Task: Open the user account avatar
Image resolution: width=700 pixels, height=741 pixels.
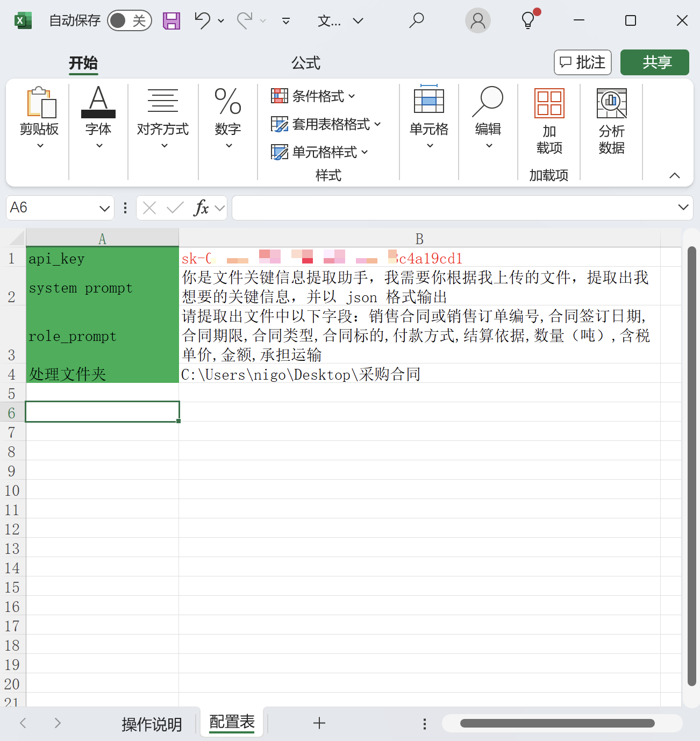Action: click(x=477, y=20)
